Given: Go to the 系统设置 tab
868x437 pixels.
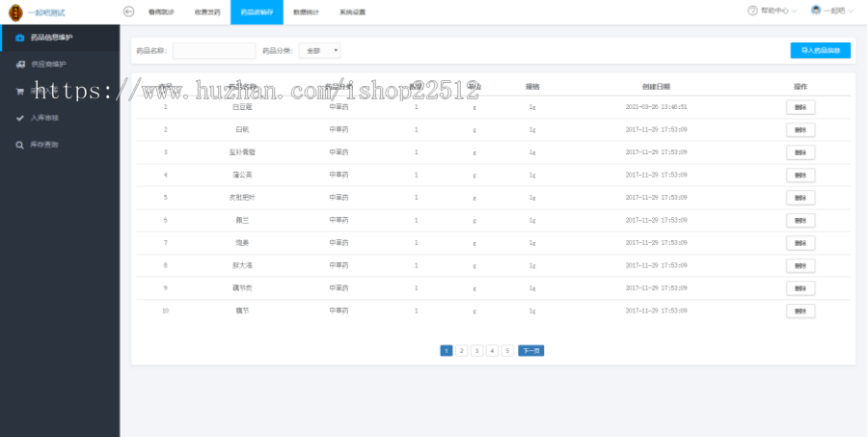Looking at the screenshot, I should click(352, 13).
